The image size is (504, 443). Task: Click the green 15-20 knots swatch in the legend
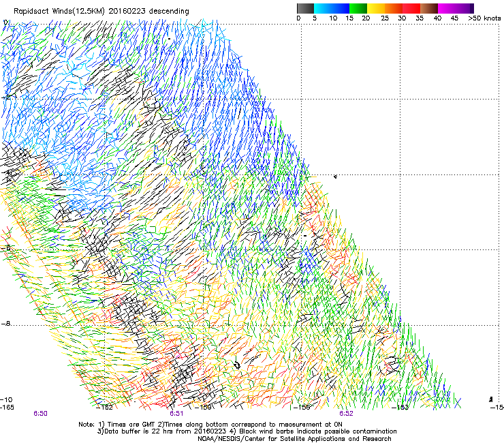(358, 8)
